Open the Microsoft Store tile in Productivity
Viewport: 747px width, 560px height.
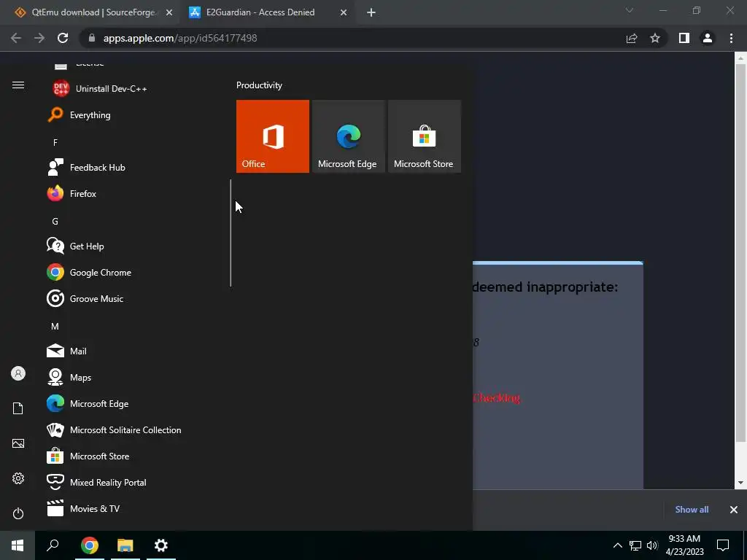(425, 136)
